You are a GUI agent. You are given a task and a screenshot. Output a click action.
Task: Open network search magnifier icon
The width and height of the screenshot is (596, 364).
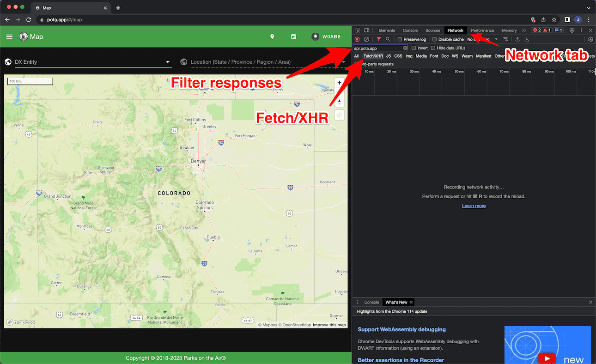(x=388, y=39)
